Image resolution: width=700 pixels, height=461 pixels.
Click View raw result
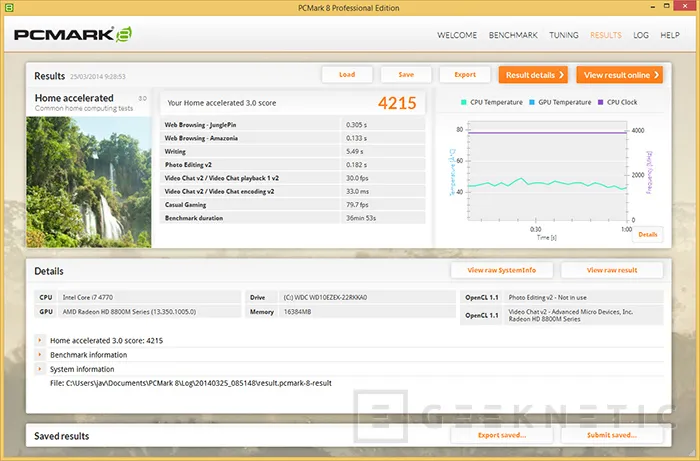tap(612, 270)
